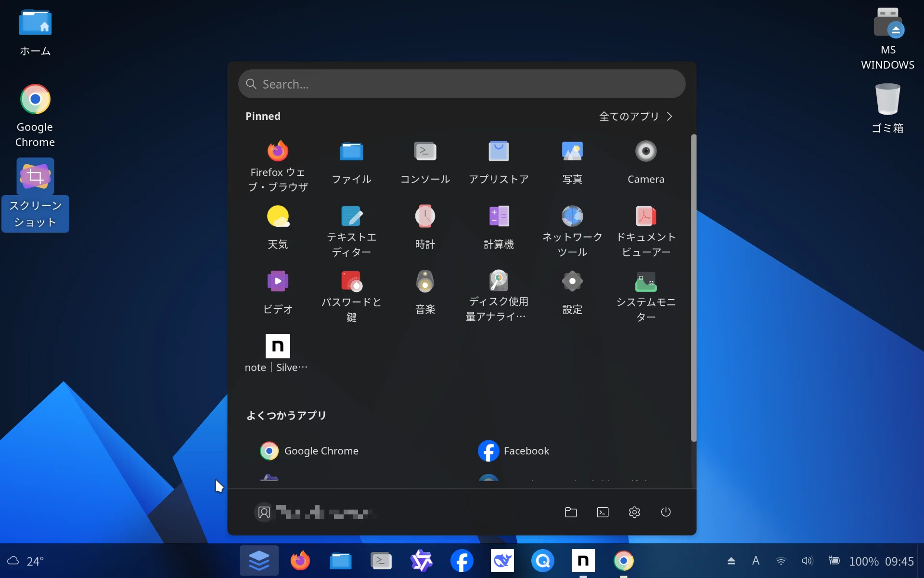Launch the 写真 photos app
This screenshot has height=578, width=924.
point(572,162)
